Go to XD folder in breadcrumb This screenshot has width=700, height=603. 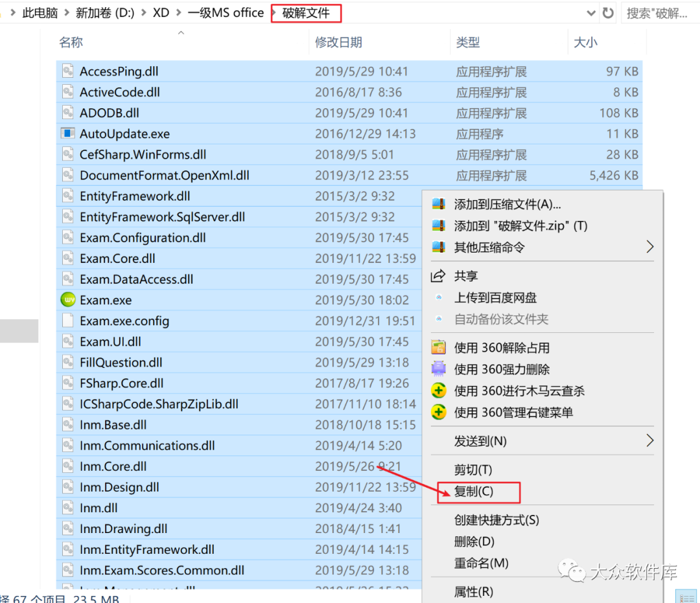click(161, 13)
